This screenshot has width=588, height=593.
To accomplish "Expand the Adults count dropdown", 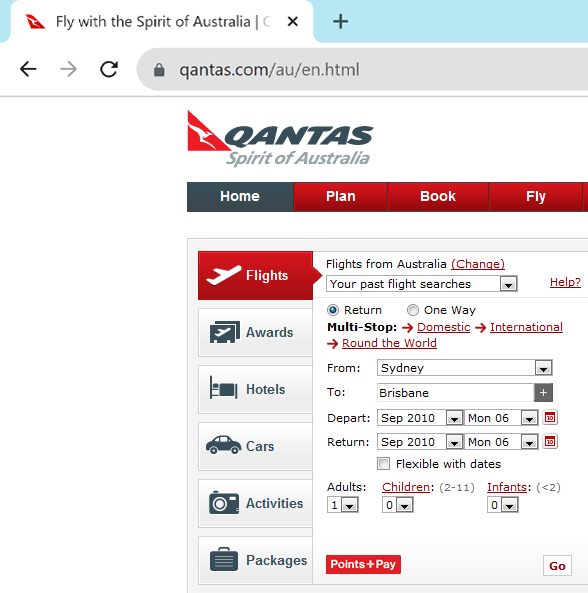I will point(343,505).
